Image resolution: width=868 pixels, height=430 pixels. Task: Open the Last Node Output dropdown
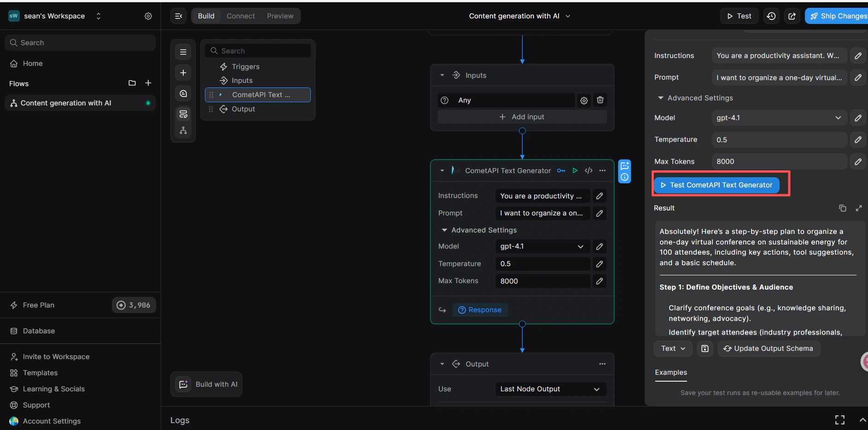[550, 389]
